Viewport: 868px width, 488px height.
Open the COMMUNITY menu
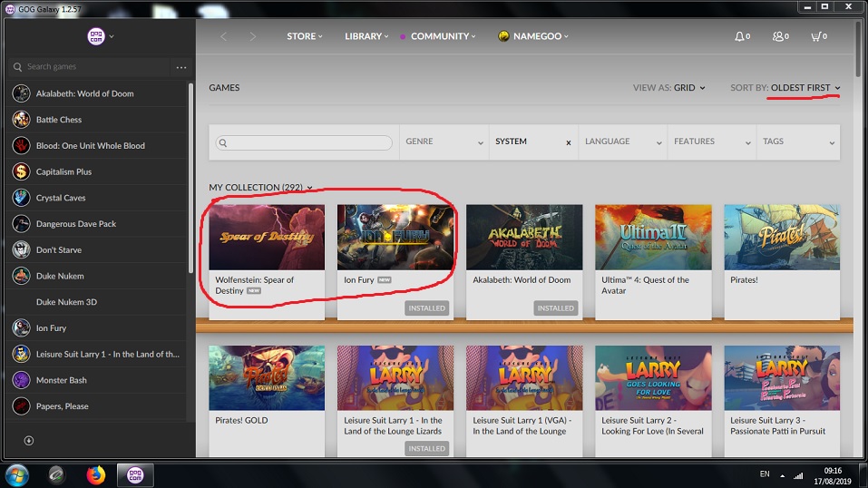coord(443,36)
